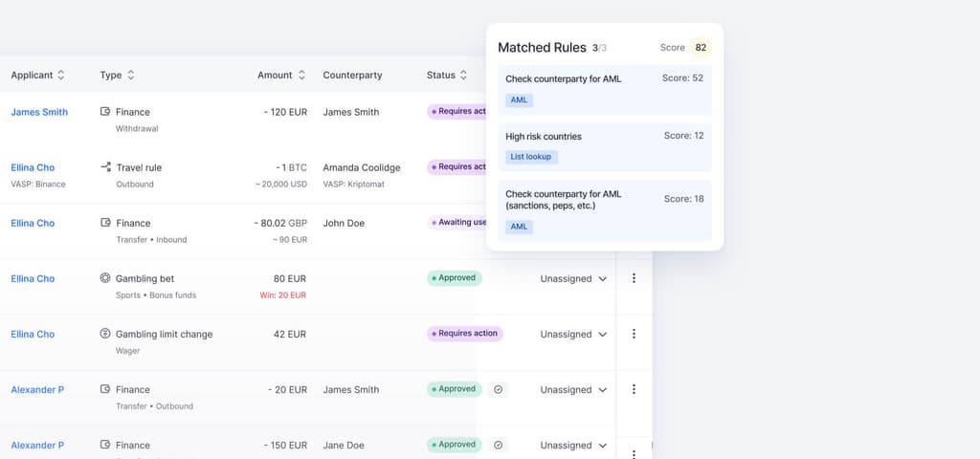Viewport: 980px width, 459px height.
Task: Sort table by Status column
Action: 463,75
